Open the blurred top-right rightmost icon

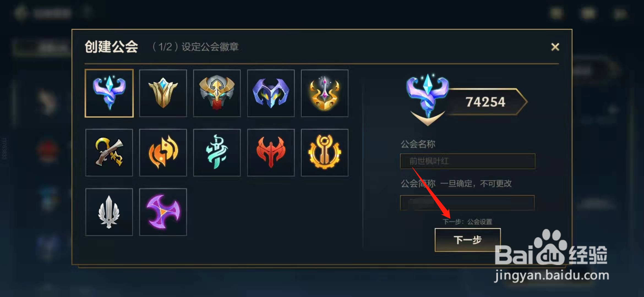pos(620,13)
